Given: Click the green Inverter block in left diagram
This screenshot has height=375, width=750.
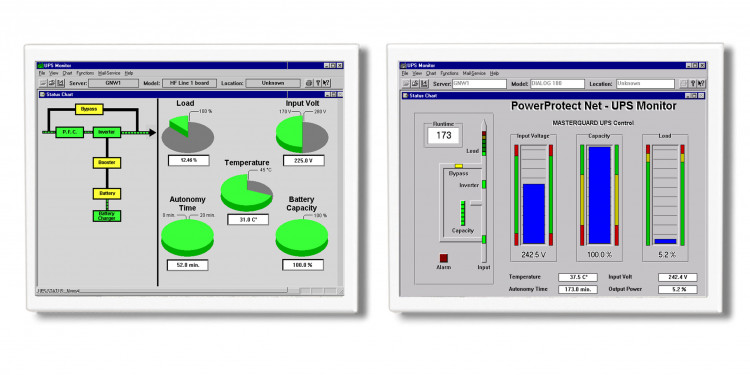Looking at the screenshot, I should 106,132.
